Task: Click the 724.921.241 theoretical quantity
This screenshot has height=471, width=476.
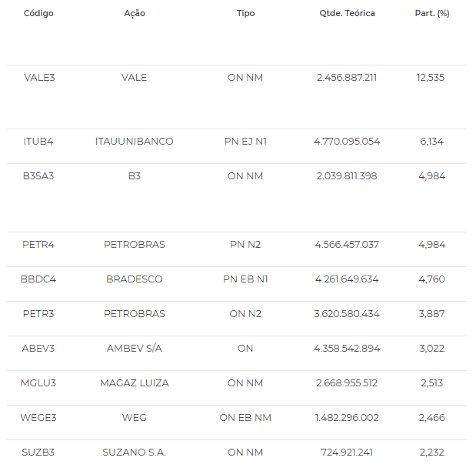Action: (x=347, y=453)
